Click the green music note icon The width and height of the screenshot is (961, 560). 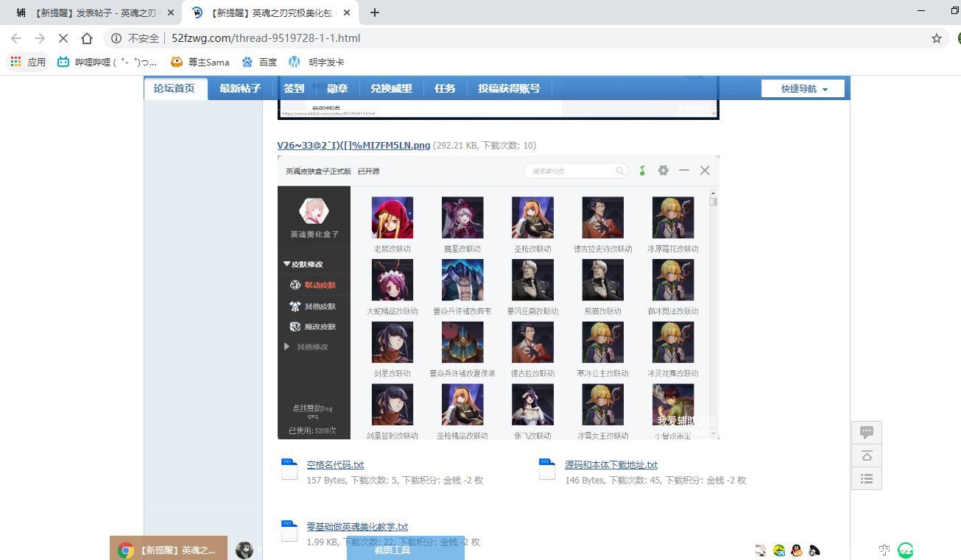[642, 171]
